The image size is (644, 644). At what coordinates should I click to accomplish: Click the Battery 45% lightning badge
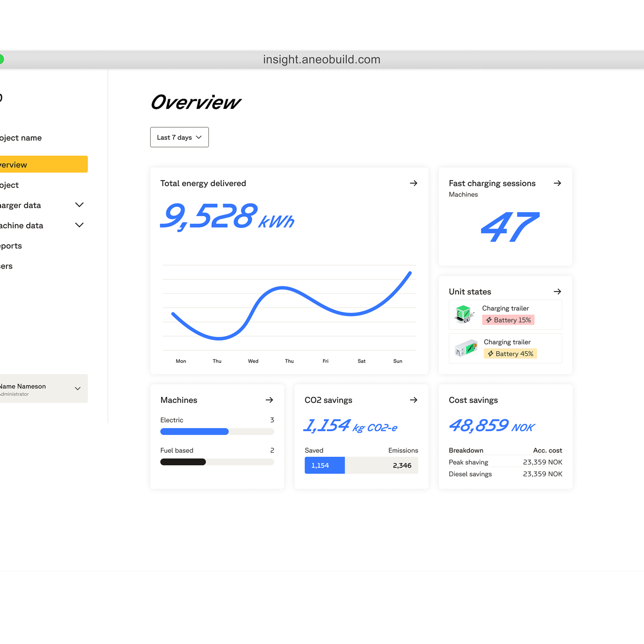pos(510,353)
